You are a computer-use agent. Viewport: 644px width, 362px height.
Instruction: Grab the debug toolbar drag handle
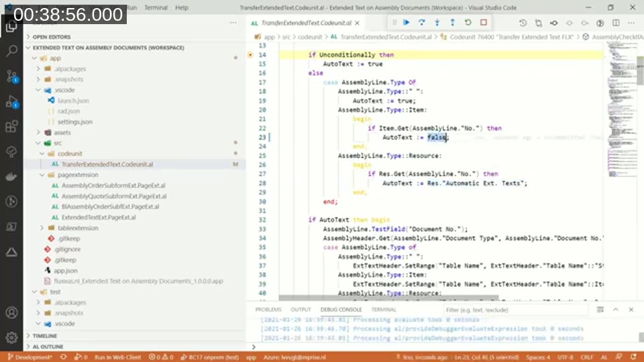(394, 23)
